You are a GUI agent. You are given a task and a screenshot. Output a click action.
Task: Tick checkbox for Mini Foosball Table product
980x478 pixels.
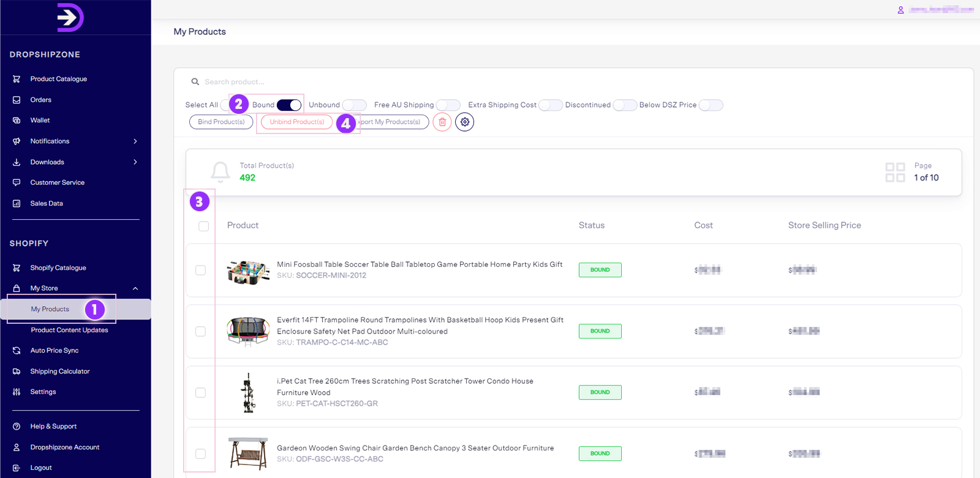coord(200,270)
